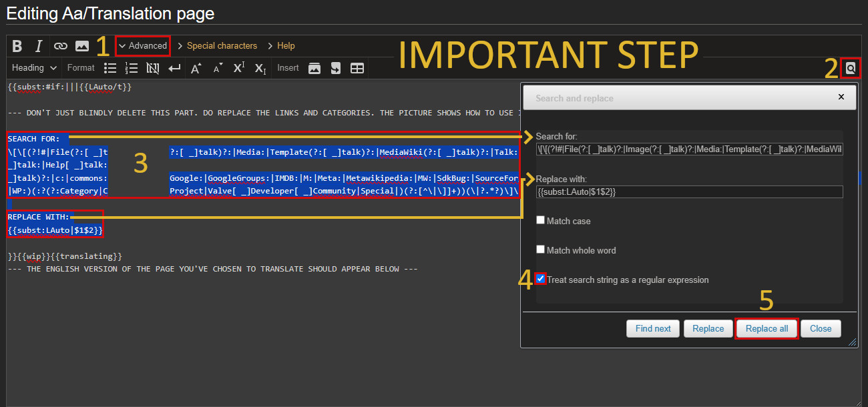The height and width of the screenshot is (407, 868).
Task: Insert a line break
Action: coord(174,68)
